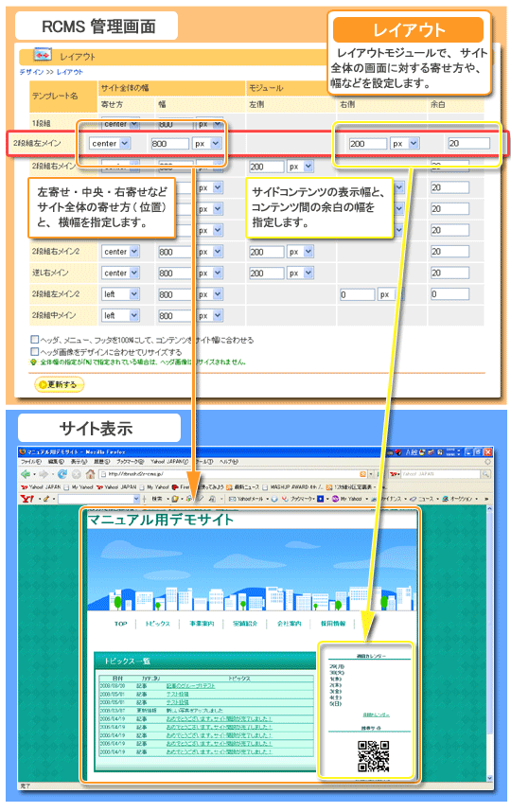Click the RSS feed icon in address bar

(363, 474)
